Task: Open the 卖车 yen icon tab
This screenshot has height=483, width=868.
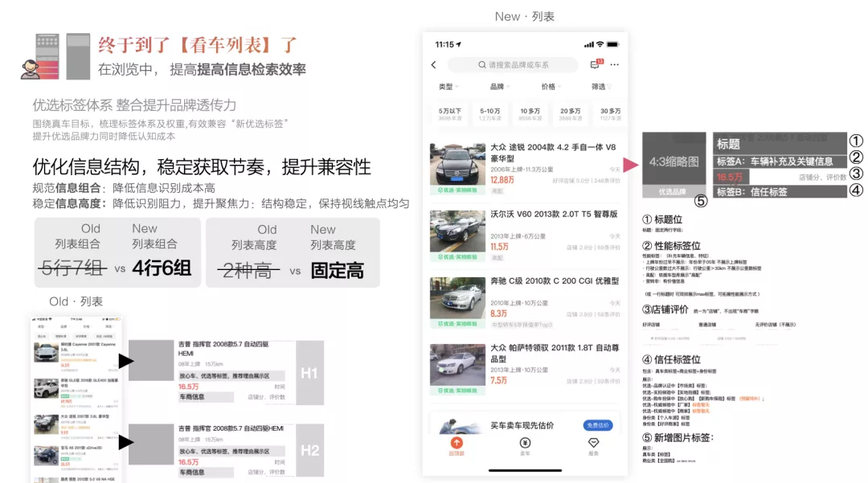Action: click(x=525, y=445)
